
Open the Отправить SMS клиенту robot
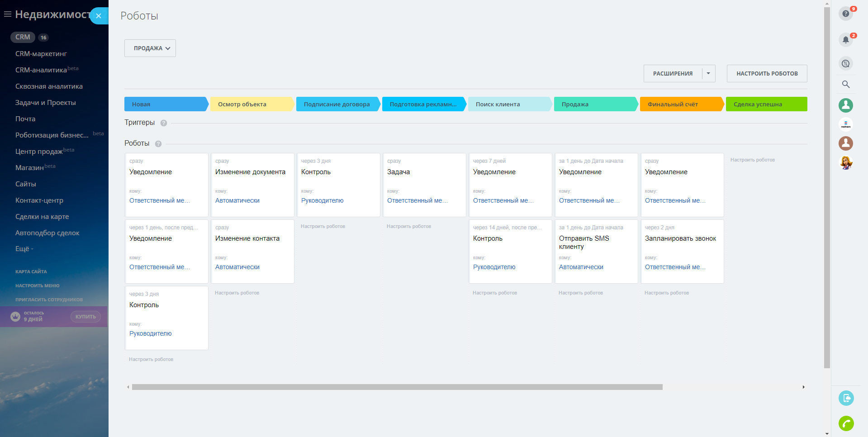point(596,252)
